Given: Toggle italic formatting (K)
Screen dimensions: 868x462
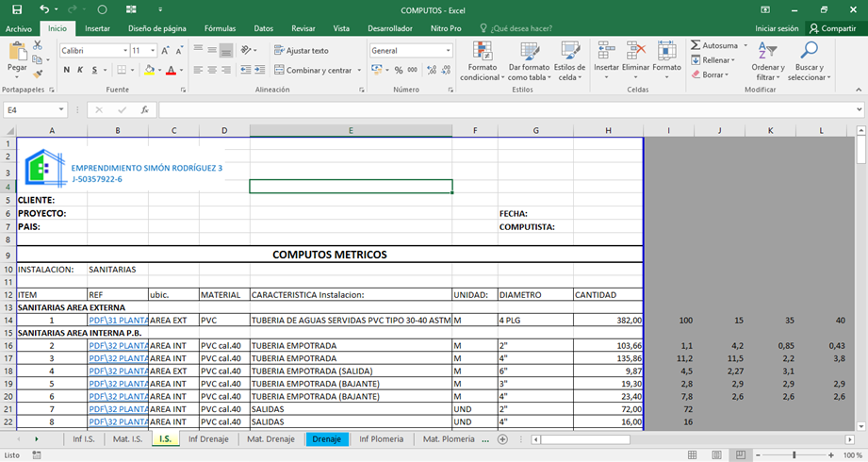Looking at the screenshot, I should 80,70.
